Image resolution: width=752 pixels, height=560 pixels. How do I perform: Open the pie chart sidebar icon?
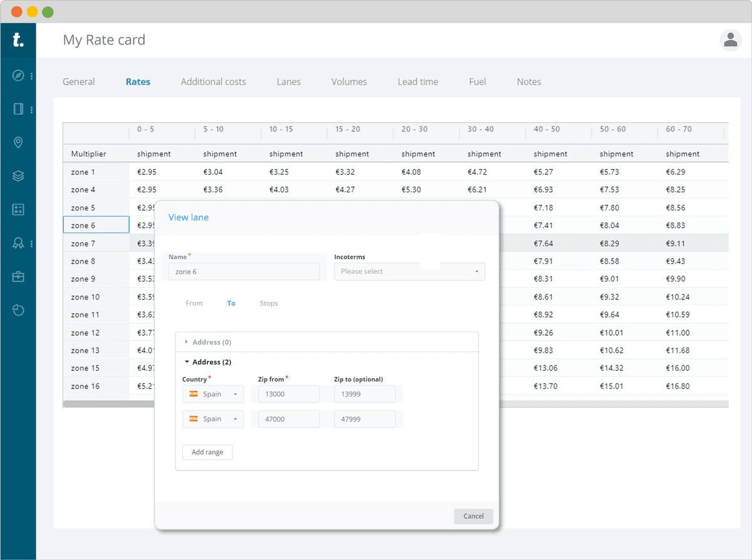point(18,310)
